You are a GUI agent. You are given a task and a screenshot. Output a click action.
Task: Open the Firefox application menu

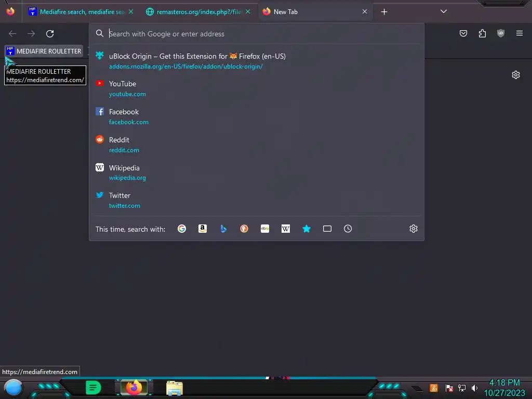[520, 33]
